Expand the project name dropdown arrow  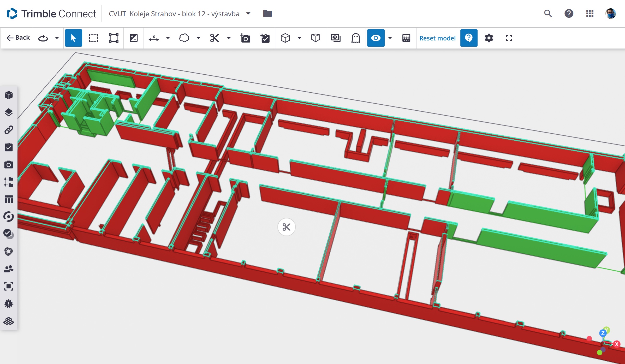(248, 14)
